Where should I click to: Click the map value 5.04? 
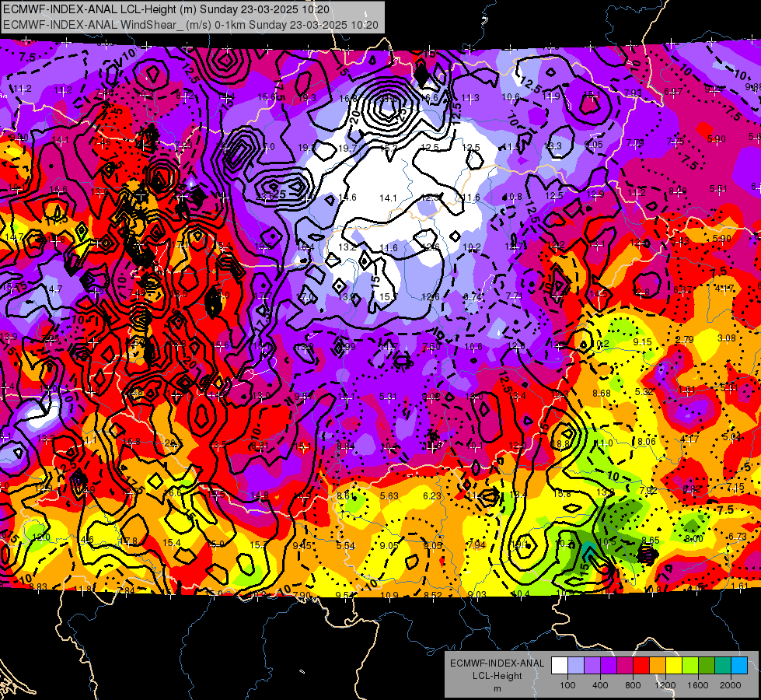point(731,436)
